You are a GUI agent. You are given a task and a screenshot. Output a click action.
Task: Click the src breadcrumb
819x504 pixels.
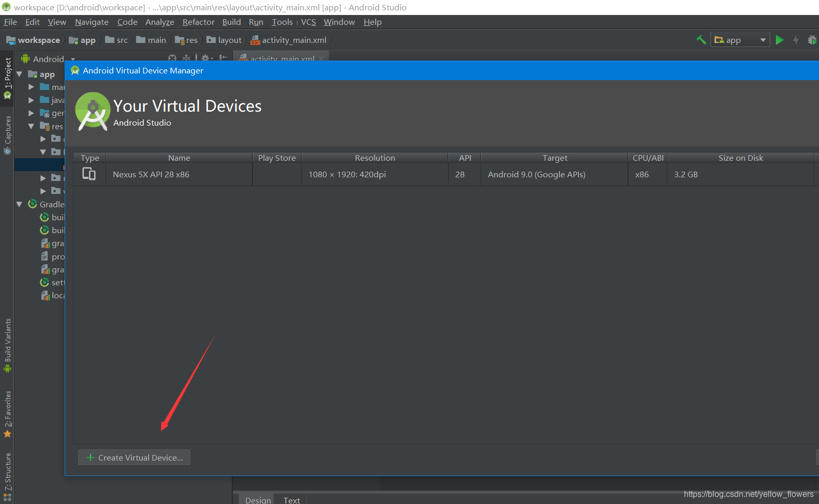pos(116,40)
